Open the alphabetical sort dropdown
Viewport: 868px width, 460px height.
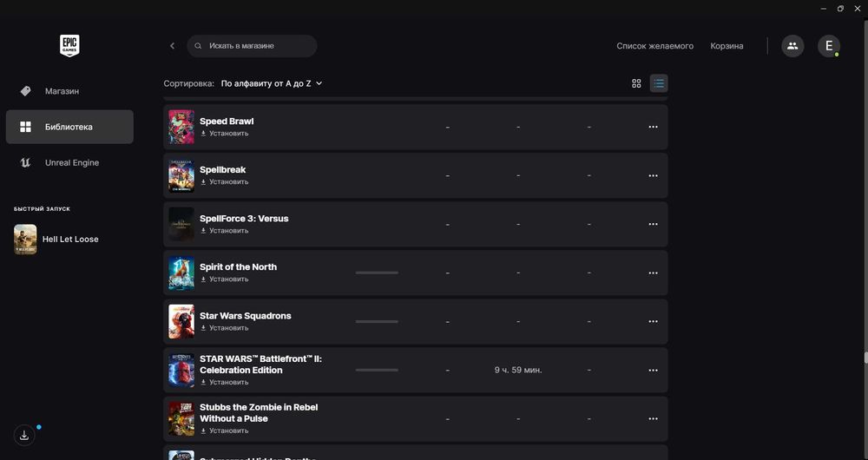[x=271, y=83]
